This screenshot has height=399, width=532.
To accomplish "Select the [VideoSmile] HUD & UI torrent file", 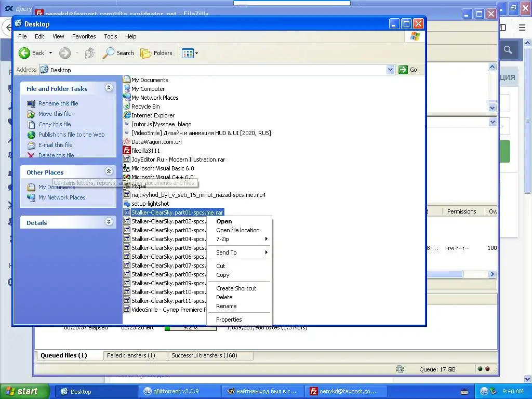I will pyautogui.click(x=197, y=132).
